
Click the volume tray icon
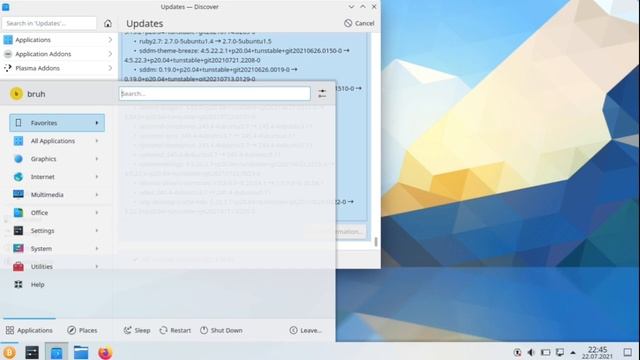click(531, 352)
